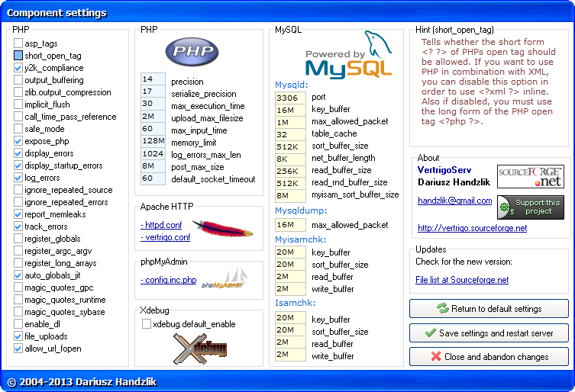
Task: Disable expose_php checkbox
Action: 18,141
